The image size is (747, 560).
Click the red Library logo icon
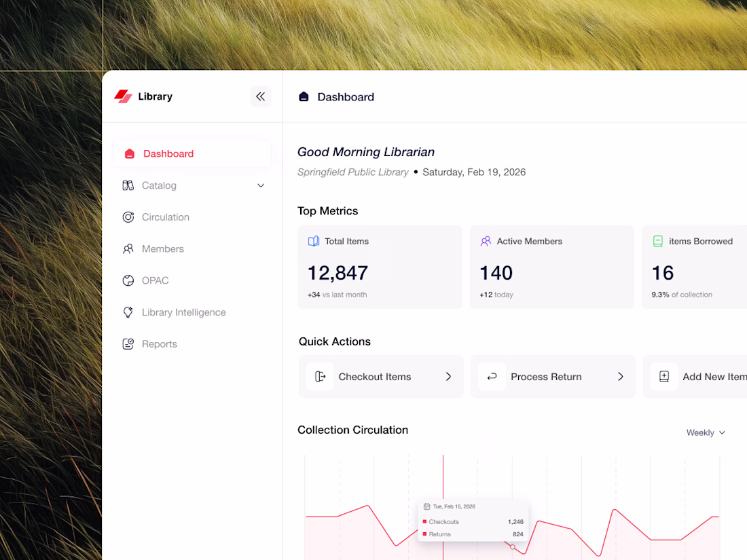123,96
